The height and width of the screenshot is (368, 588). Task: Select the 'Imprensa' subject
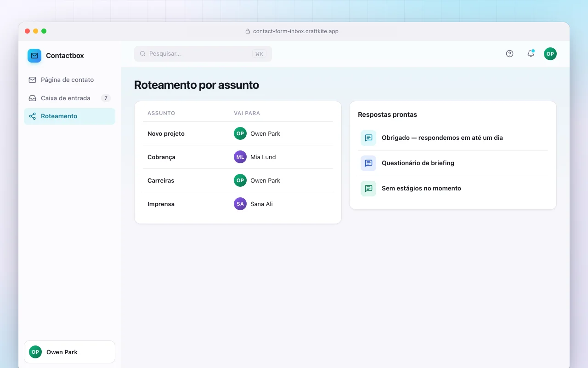161,204
